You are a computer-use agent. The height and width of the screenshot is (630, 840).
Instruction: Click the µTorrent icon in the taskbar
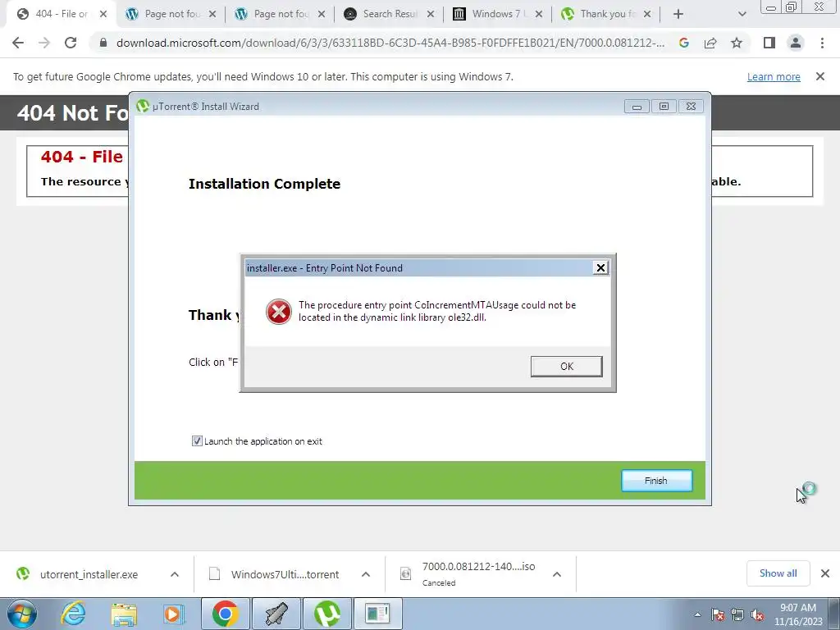(326, 614)
